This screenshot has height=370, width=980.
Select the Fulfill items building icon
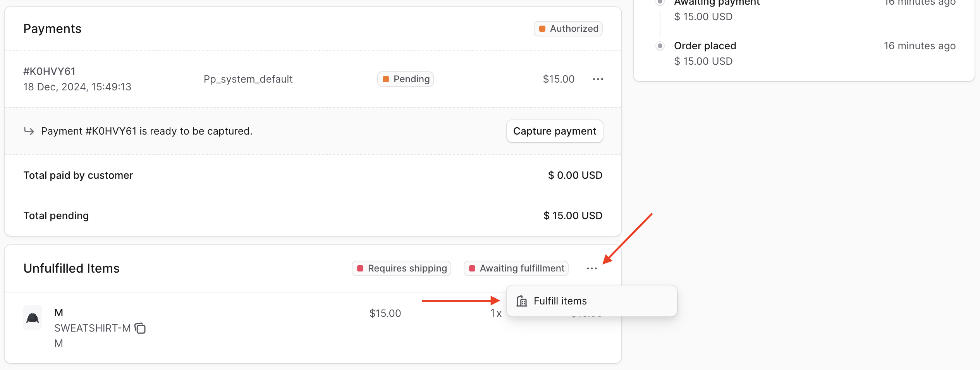coord(521,301)
